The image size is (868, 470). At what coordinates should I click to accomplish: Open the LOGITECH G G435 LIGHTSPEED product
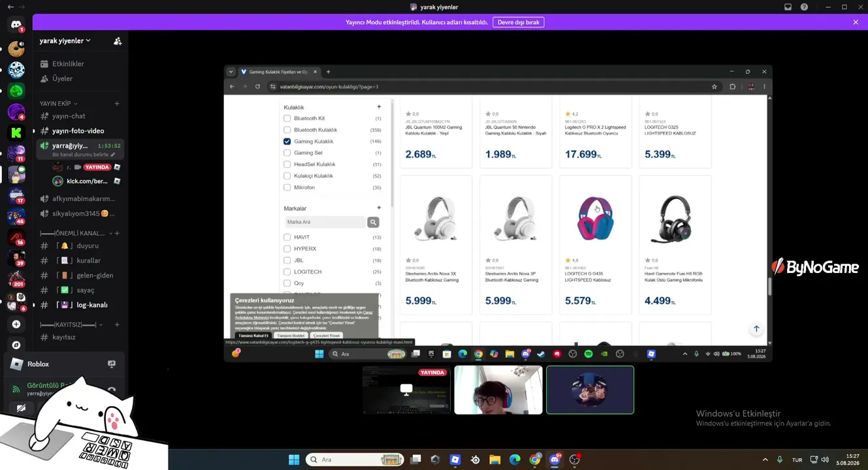(x=596, y=245)
